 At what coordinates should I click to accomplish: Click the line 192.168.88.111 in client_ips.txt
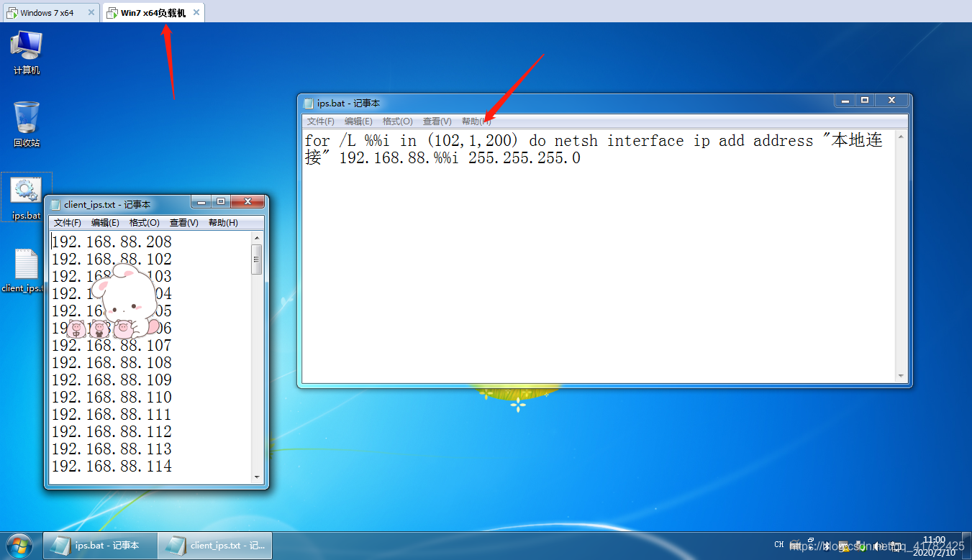pos(112,414)
